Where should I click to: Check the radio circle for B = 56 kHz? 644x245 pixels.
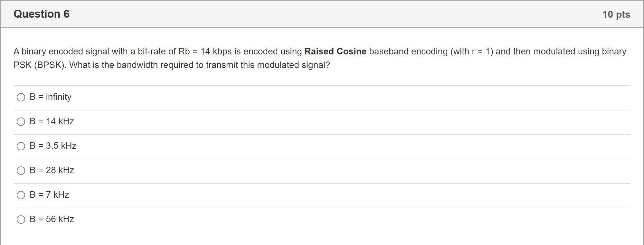21,220
